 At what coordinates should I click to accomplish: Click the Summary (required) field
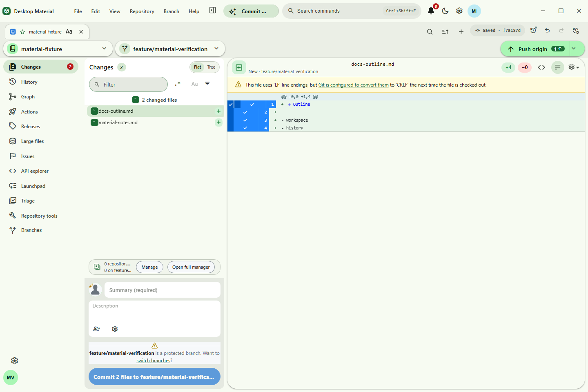(x=163, y=290)
